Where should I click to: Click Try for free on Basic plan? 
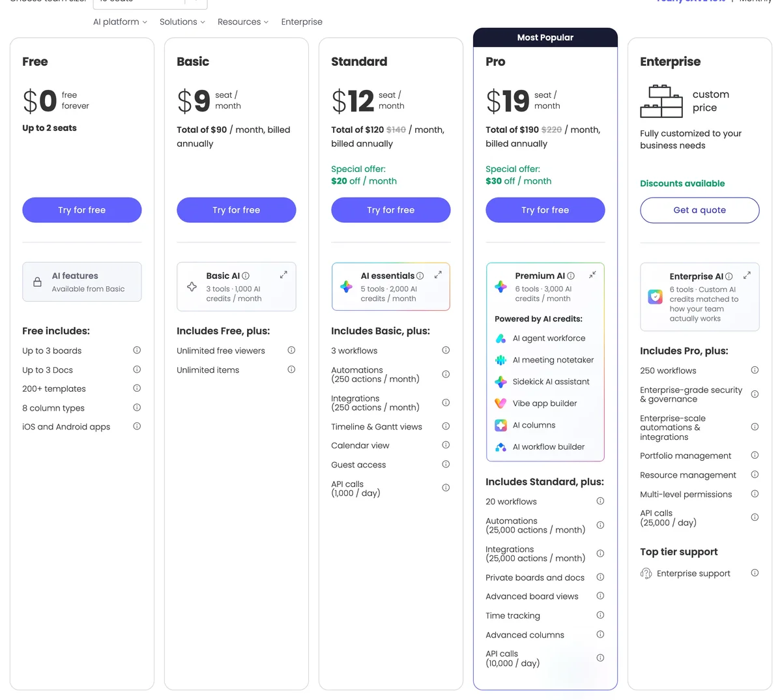[237, 210]
